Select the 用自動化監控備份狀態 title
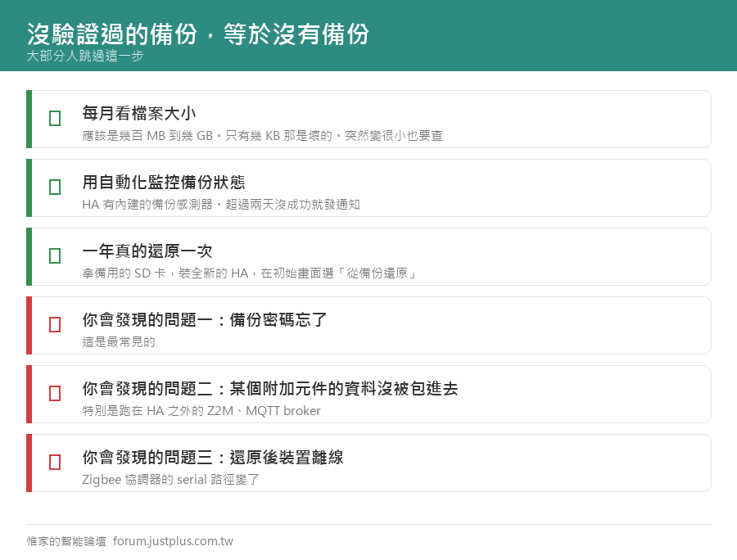 [164, 182]
